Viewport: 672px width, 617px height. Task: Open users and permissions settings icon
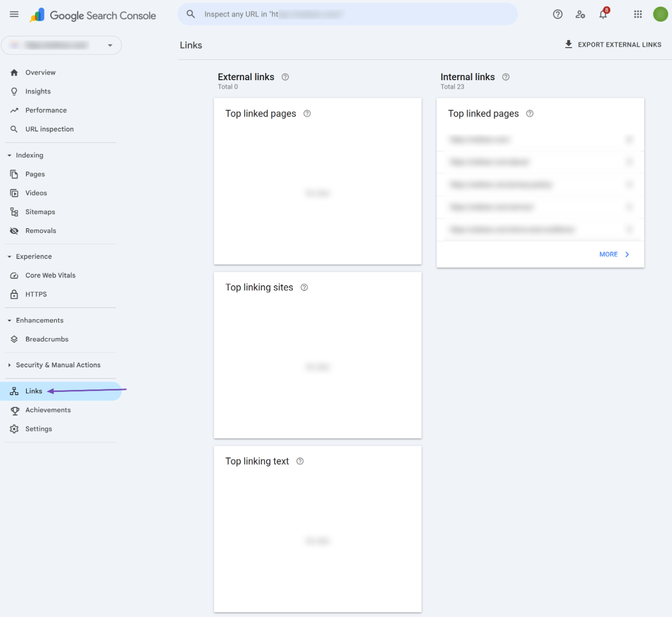pos(580,14)
